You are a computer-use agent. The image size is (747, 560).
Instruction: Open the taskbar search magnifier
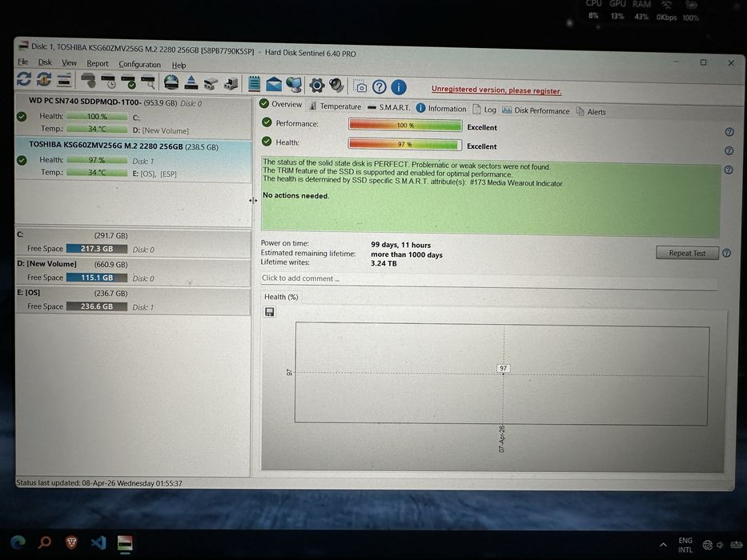pos(45,542)
